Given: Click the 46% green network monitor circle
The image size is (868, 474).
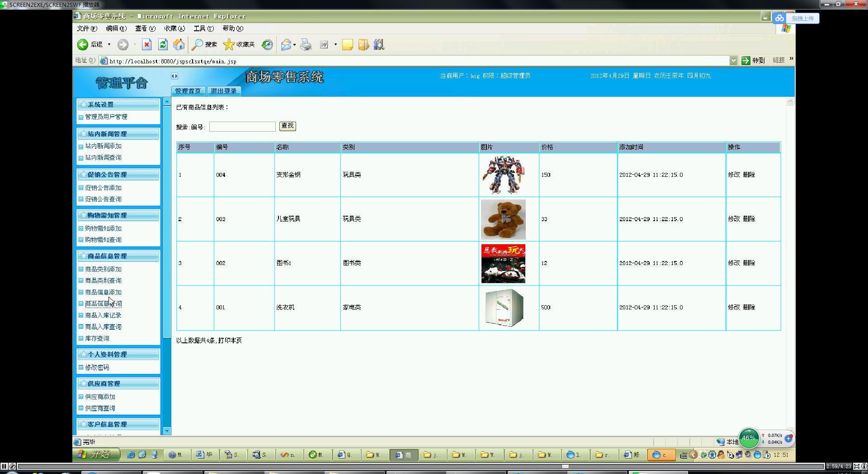Looking at the screenshot, I should pos(749,438).
